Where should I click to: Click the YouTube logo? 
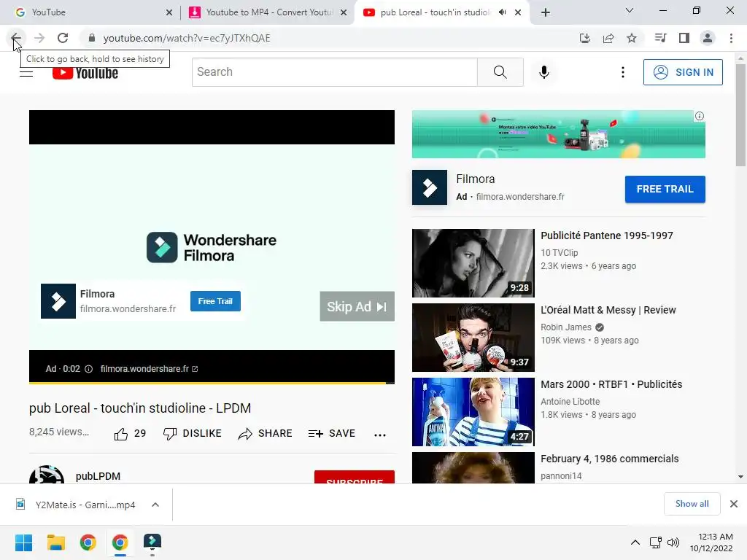pyautogui.click(x=85, y=73)
